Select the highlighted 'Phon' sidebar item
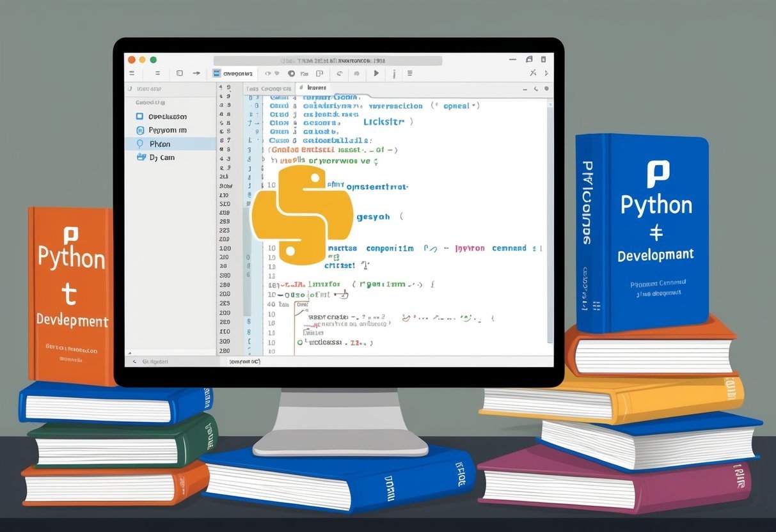 pos(171,144)
